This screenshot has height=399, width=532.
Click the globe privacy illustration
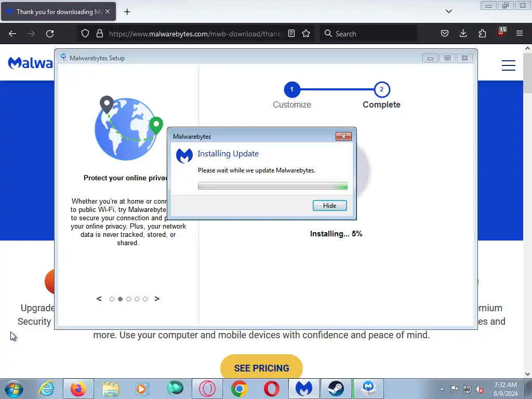[128, 128]
